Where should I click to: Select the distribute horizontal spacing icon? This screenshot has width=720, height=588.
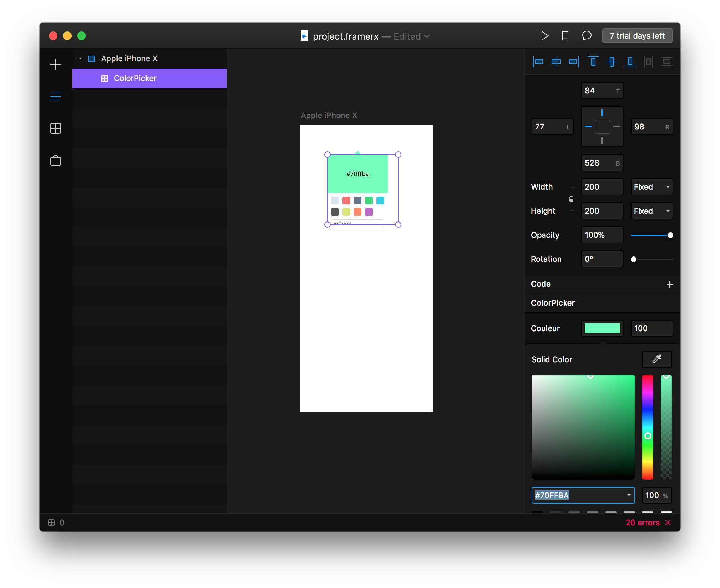649,62
